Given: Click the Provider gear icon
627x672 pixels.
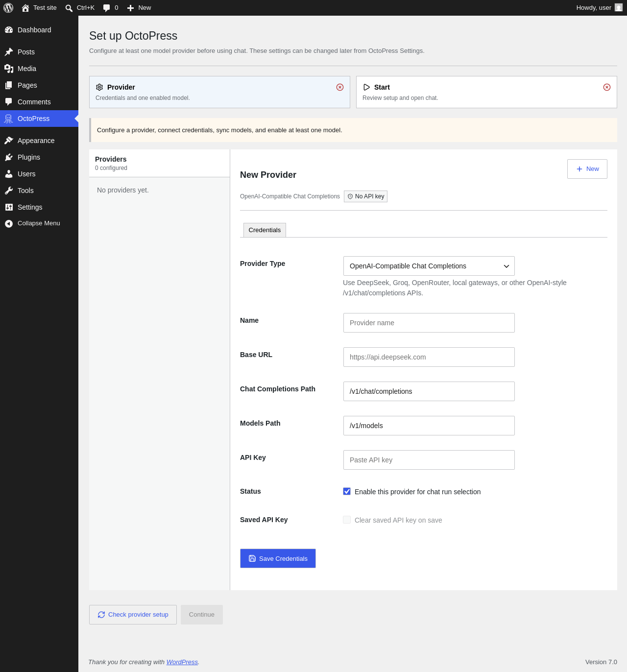Looking at the screenshot, I should [x=99, y=87].
